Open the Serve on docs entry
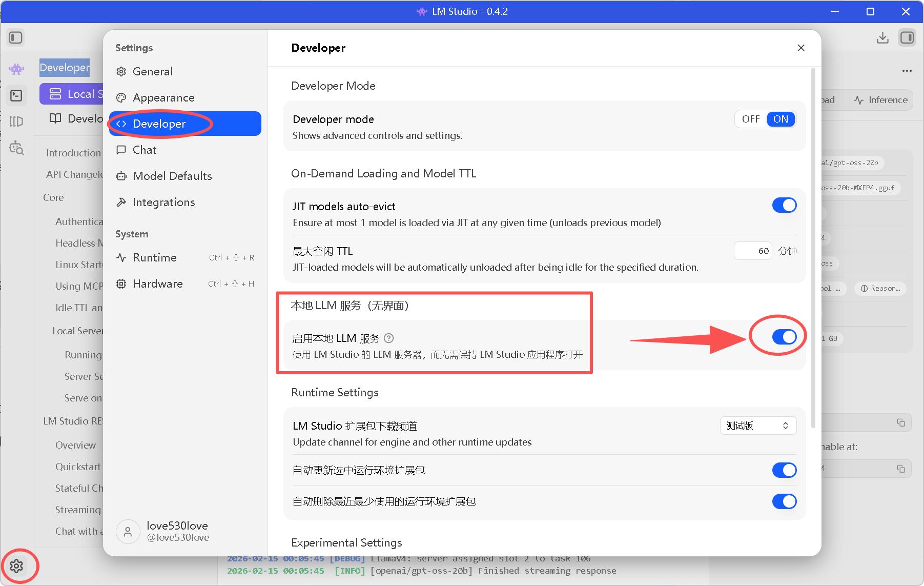Image resolution: width=924 pixels, height=586 pixels. click(x=84, y=398)
